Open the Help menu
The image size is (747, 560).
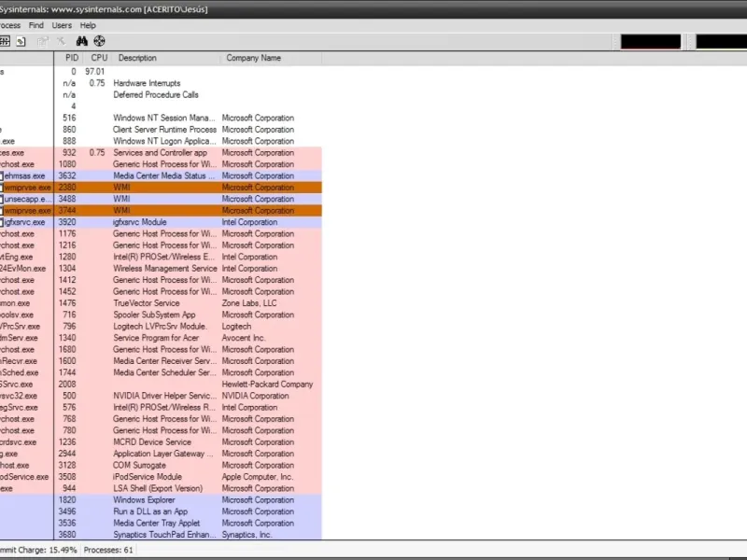point(88,25)
